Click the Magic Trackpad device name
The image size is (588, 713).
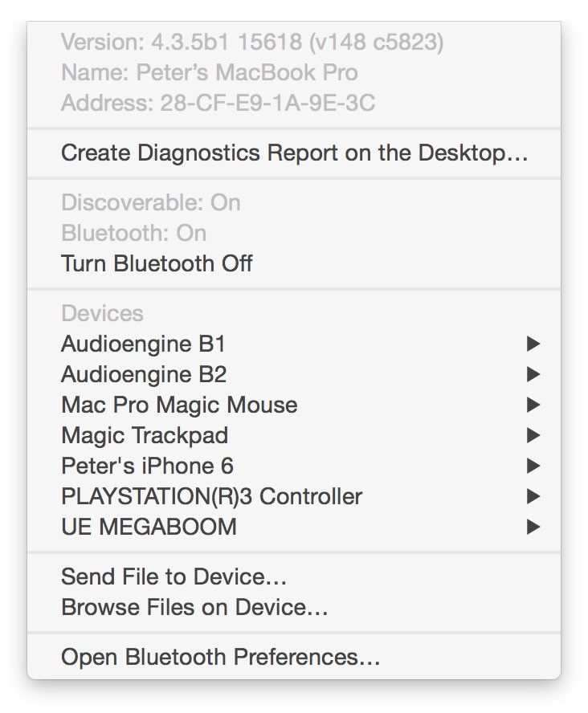(x=145, y=435)
